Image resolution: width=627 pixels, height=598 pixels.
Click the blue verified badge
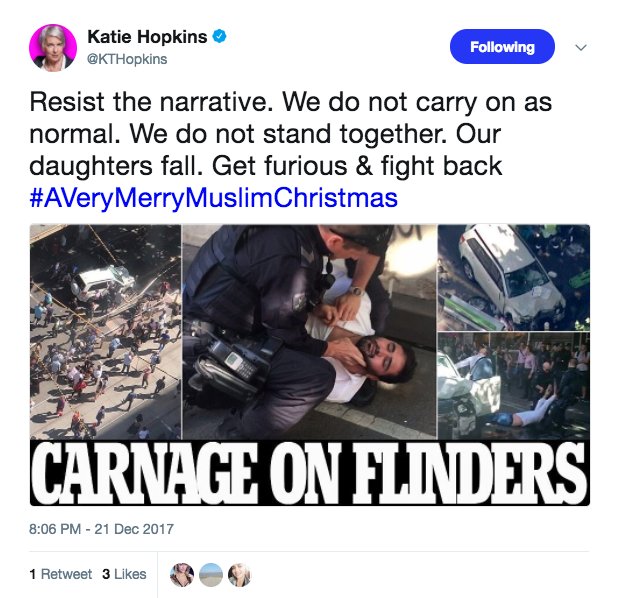[x=219, y=36]
